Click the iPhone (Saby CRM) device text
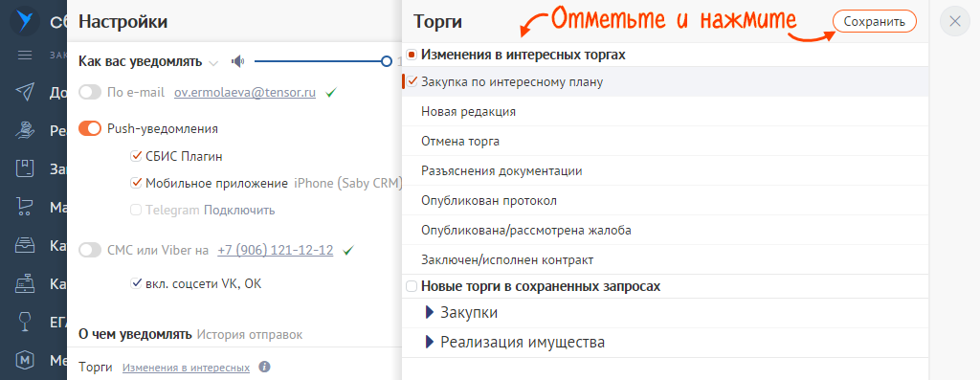 pyautogui.click(x=348, y=183)
